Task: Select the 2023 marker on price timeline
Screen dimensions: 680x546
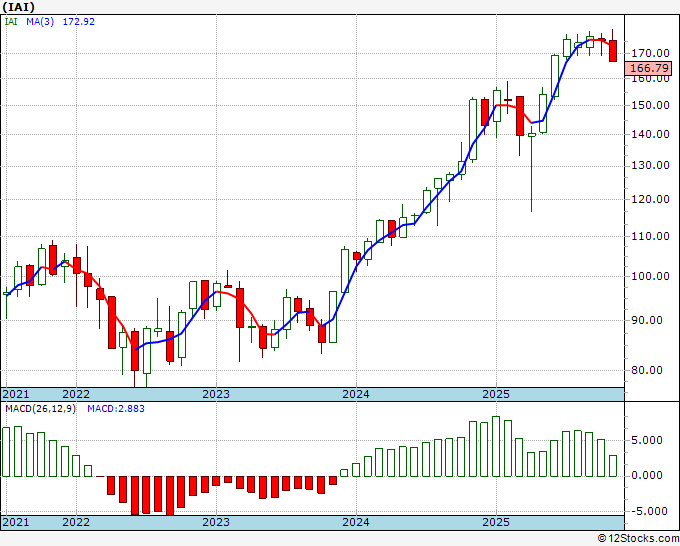Action: tap(216, 394)
